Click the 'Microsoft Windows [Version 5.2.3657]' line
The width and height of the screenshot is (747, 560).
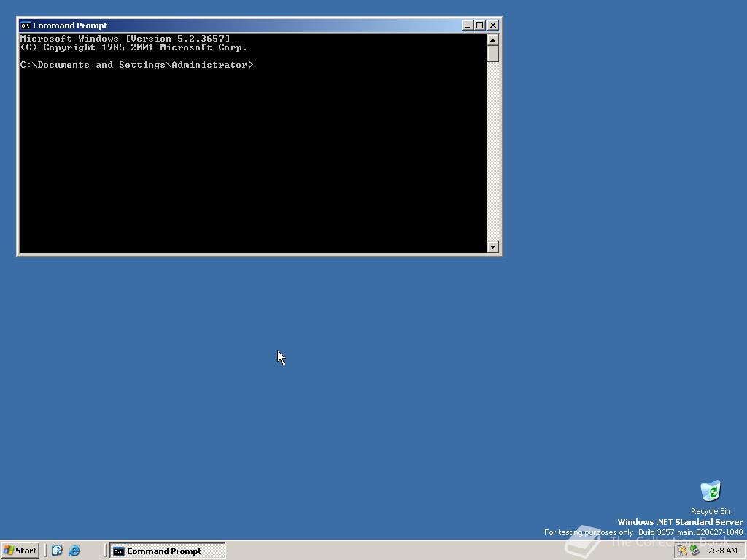[x=125, y=39]
